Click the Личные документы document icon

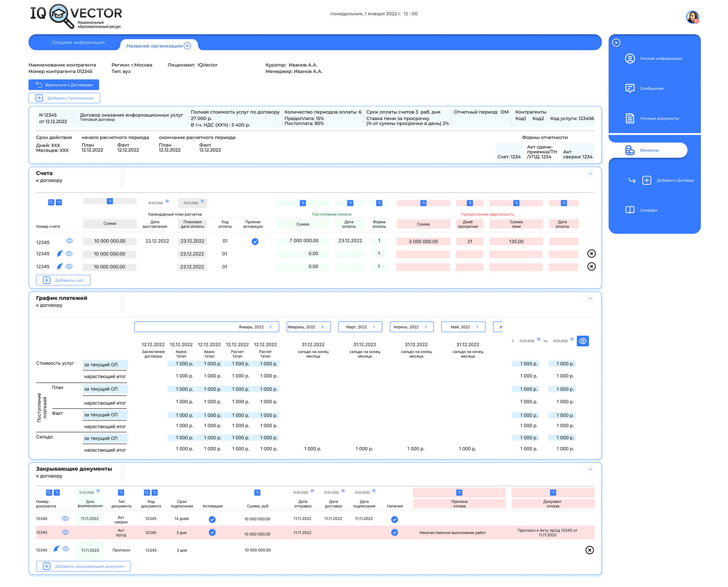point(630,118)
